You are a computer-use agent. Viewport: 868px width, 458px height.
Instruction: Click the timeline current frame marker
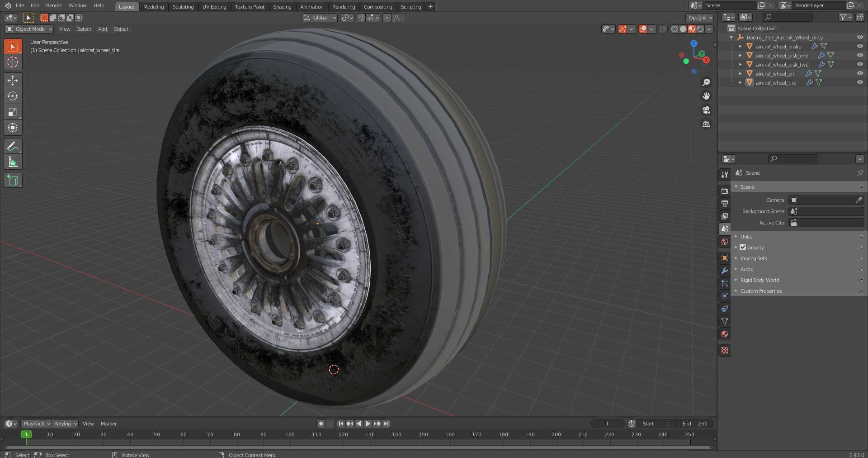coord(26,434)
